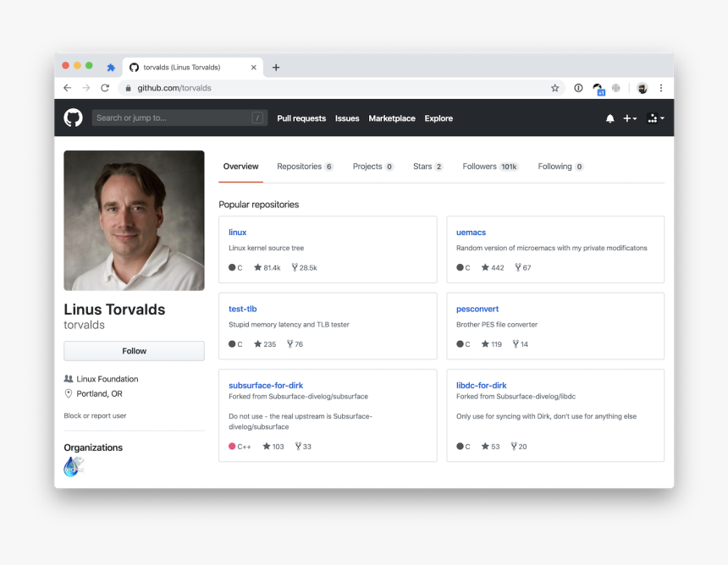Click the fork icon on pesconvert repo
The width and height of the screenshot is (728, 565).
pos(516,343)
